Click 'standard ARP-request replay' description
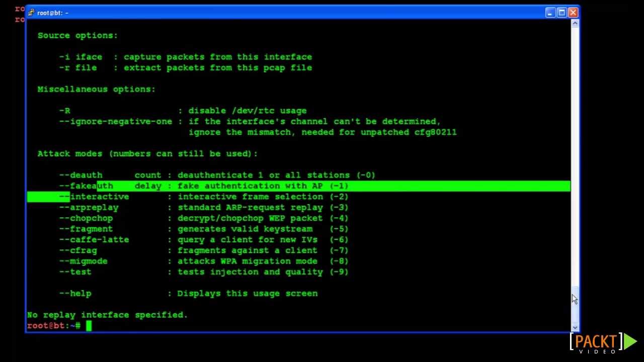The width and height of the screenshot is (644, 362). click(x=250, y=208)
